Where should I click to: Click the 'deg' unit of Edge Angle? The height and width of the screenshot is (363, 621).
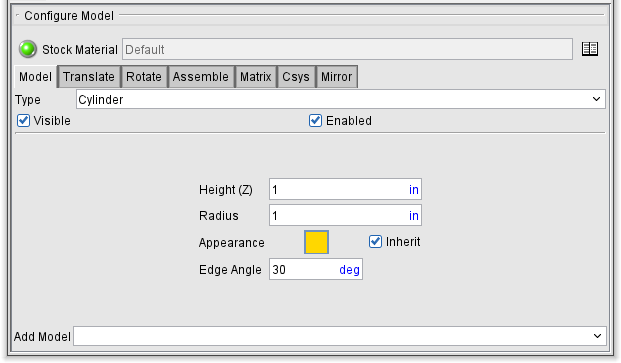tap(349, 270)
